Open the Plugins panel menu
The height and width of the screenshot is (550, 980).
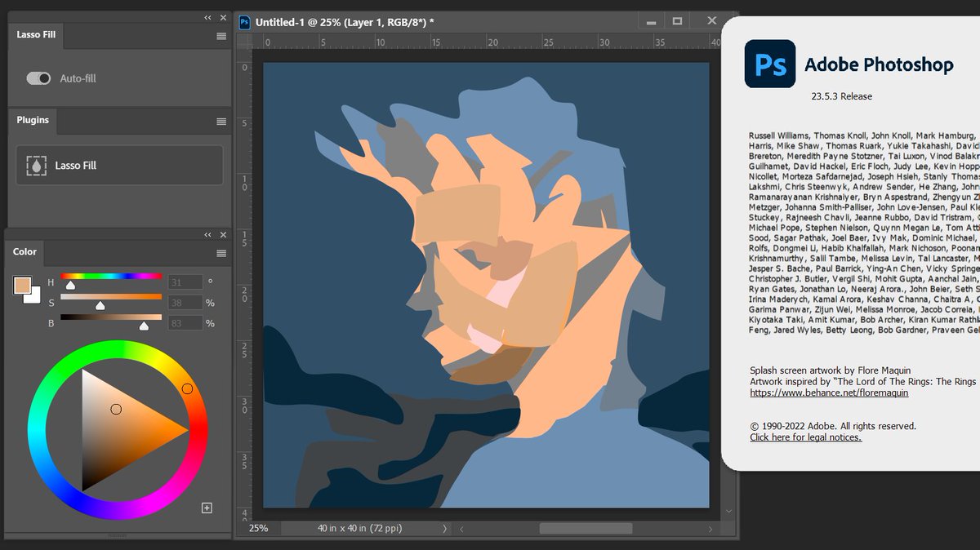pos(221,121)
